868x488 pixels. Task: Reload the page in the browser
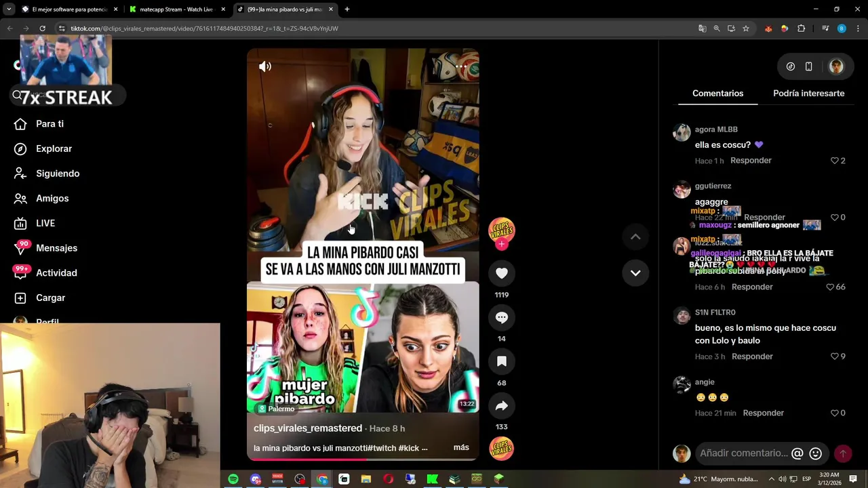[x=42, y=28]
